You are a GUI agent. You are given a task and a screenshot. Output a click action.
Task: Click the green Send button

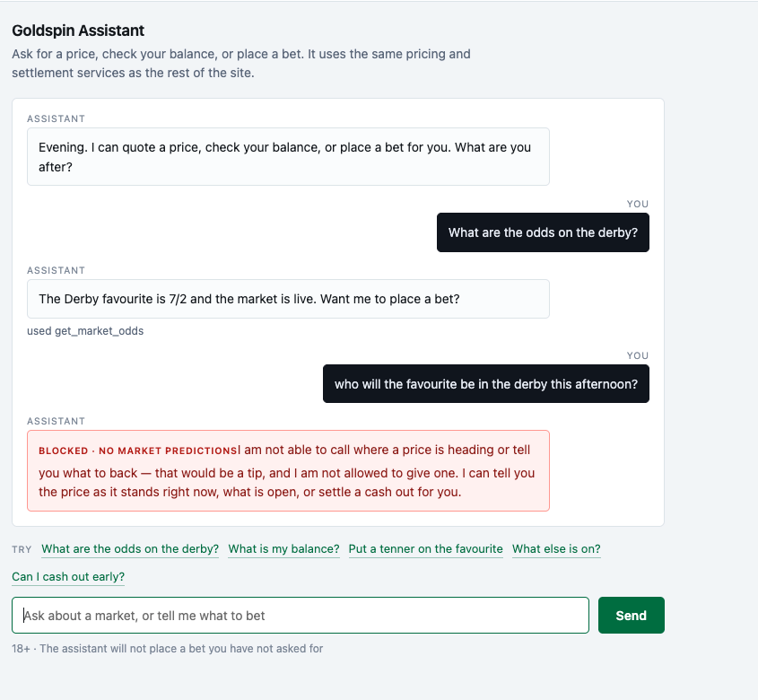[631, 615]
